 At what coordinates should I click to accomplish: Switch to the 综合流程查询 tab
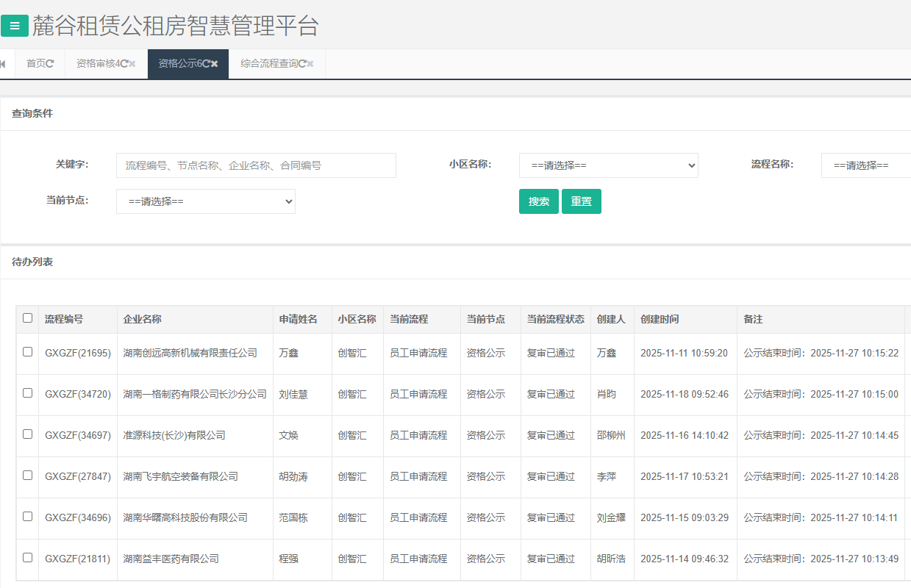(x=268, y=64)
